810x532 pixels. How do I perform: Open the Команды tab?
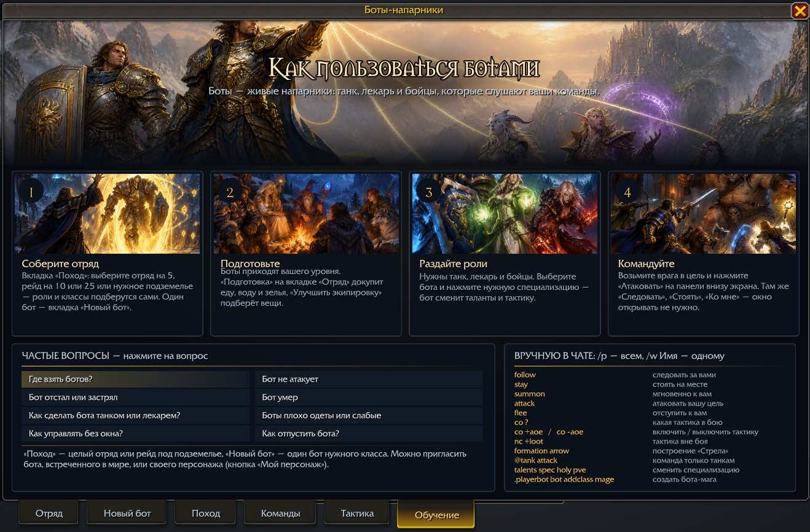tap(280, 513)
